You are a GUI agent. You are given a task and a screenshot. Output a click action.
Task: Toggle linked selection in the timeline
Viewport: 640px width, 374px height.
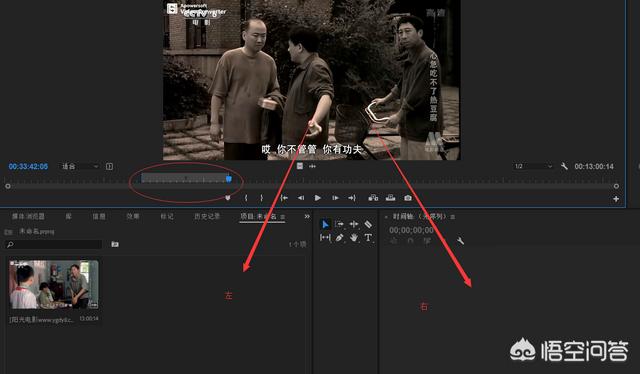click(427, 241)
